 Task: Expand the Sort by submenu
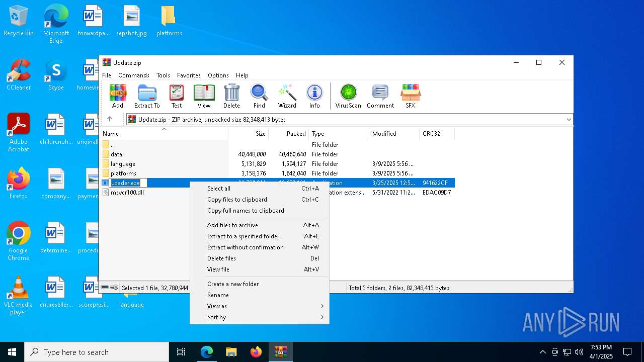click(260, 317)
